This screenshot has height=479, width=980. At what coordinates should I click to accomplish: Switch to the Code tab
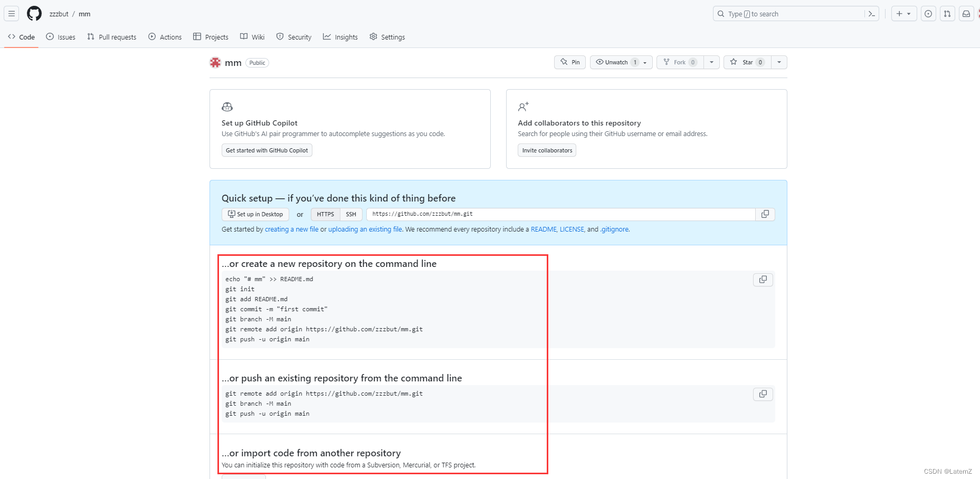(22, 37)
